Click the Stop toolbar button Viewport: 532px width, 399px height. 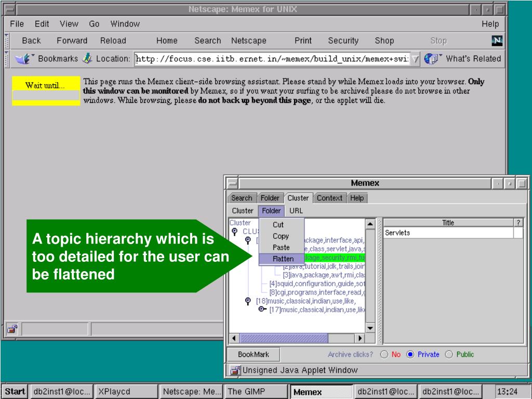tap(438, 41)
